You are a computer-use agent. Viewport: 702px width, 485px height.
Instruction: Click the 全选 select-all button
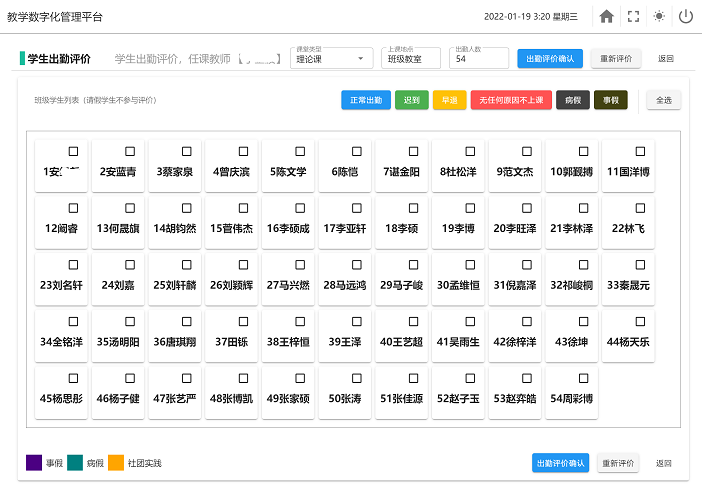665,100
